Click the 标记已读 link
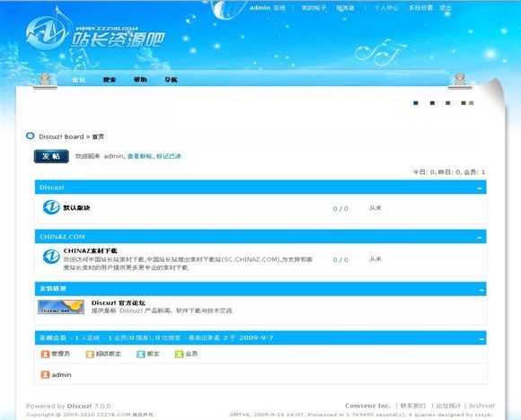The width and height of the screenshot is (521, 420). coord(169,156)
